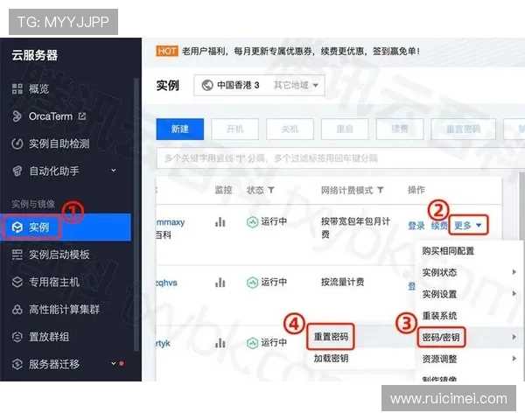Click running status icon of zqhvs row
This screenshot has width=525, height=420.
(x=252, y=283)
